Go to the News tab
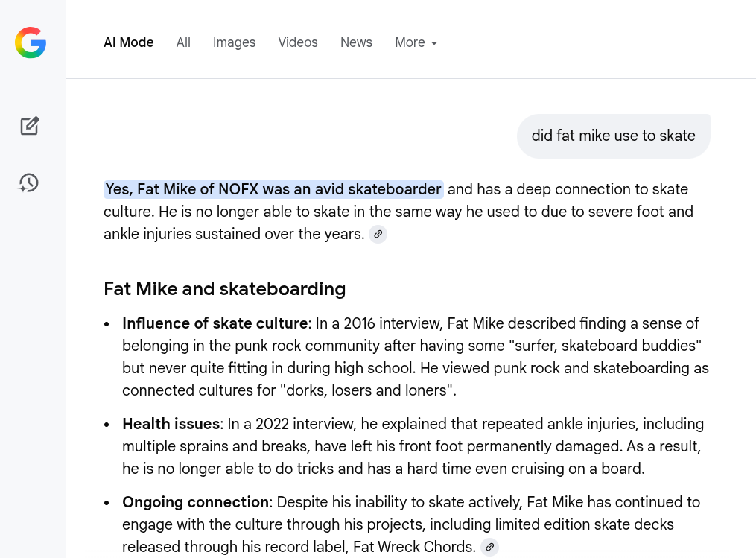Image resolution: width=756 pixels, height=558 pixels. (x=356, y=42)
